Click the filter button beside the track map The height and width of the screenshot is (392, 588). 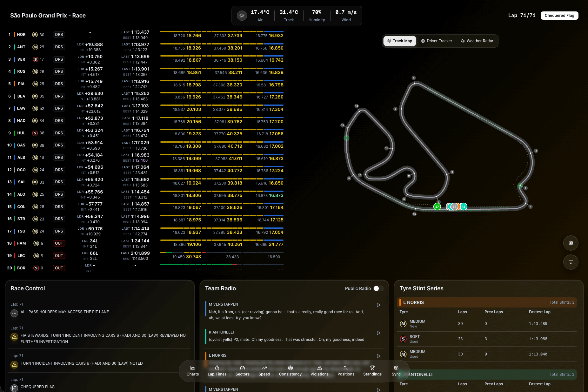point(571,262)
